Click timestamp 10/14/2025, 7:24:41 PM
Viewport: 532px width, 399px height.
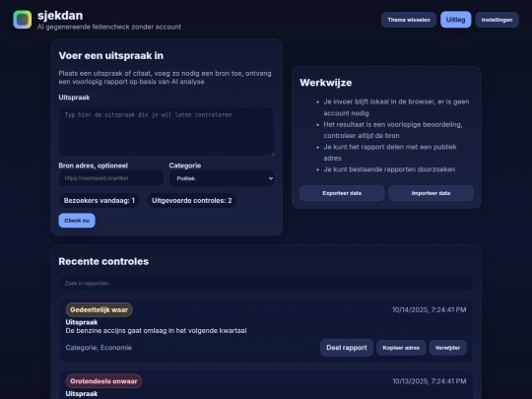point(429,309)
